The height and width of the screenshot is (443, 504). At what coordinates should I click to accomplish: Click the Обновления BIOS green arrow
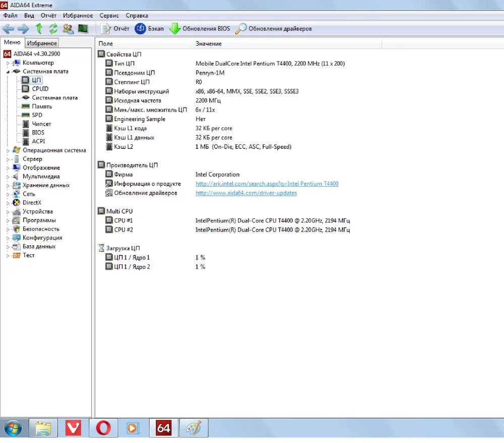tap(174, 29)
